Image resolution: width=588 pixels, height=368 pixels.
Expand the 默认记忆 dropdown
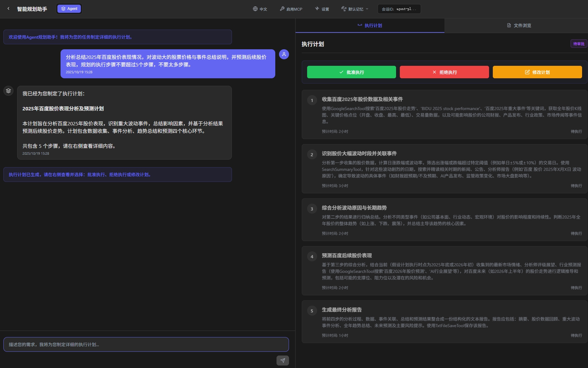355,9
